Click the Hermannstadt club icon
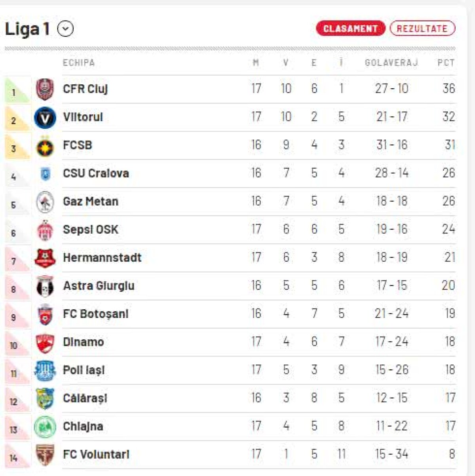This screenshot has height=476, width=475. [x=45, y=257]
